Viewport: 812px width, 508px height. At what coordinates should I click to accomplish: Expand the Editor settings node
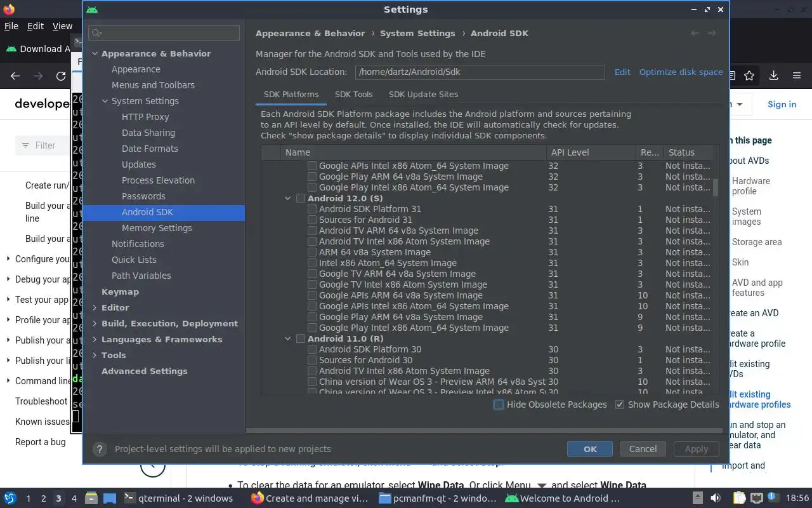coord(95,307)
